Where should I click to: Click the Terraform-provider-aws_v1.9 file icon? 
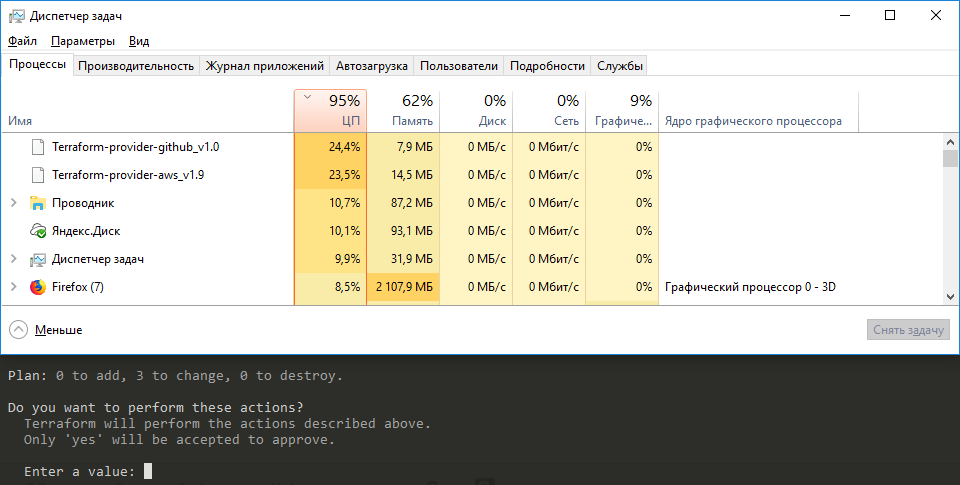pos(38,175)
